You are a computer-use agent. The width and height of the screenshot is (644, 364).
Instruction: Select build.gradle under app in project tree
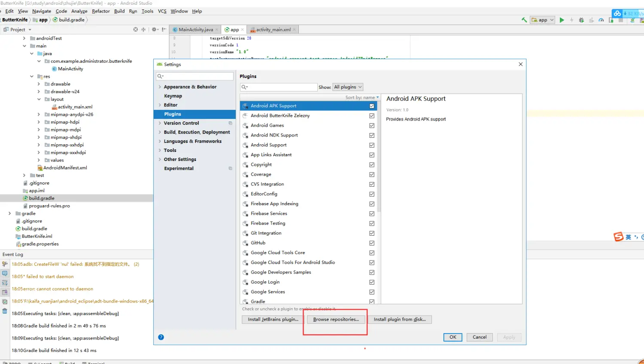point(42,198)
